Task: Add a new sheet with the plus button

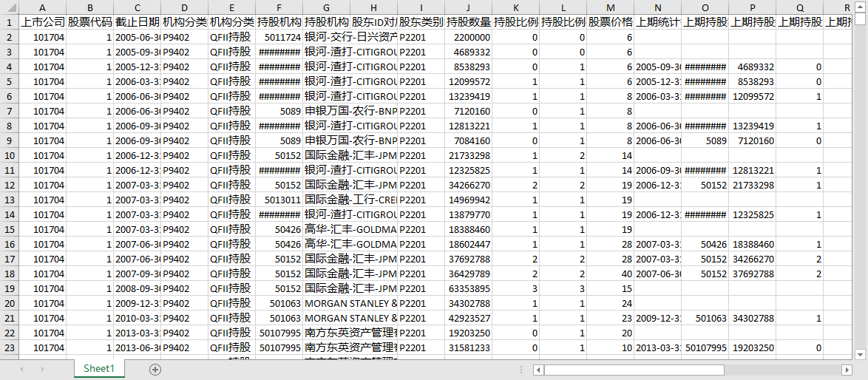Action: (x=155, y=369)
